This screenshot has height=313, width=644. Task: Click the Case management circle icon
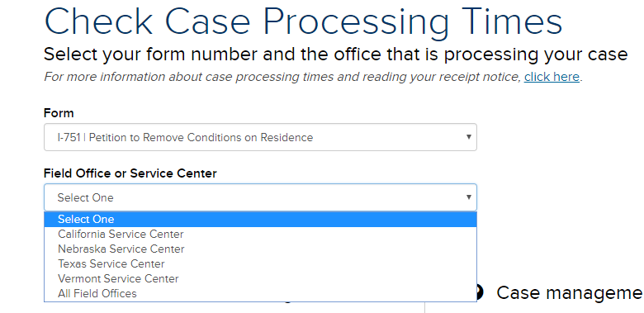point(480,292)
